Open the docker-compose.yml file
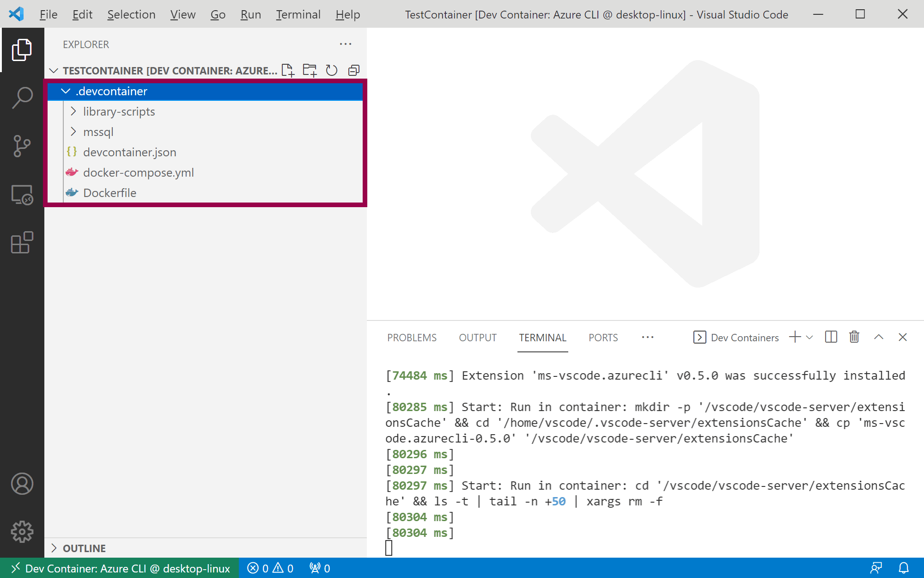This screenshot has width=924, height=578. pos(138,172)
